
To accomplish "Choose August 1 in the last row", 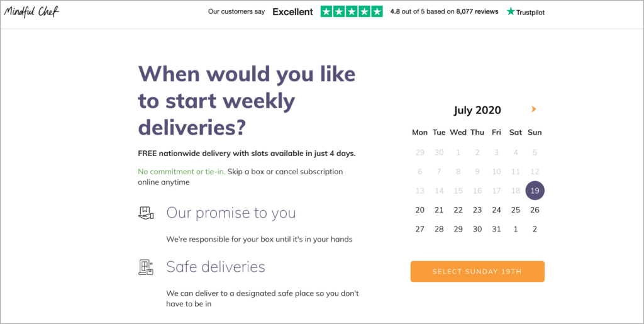I will [516, 229].
